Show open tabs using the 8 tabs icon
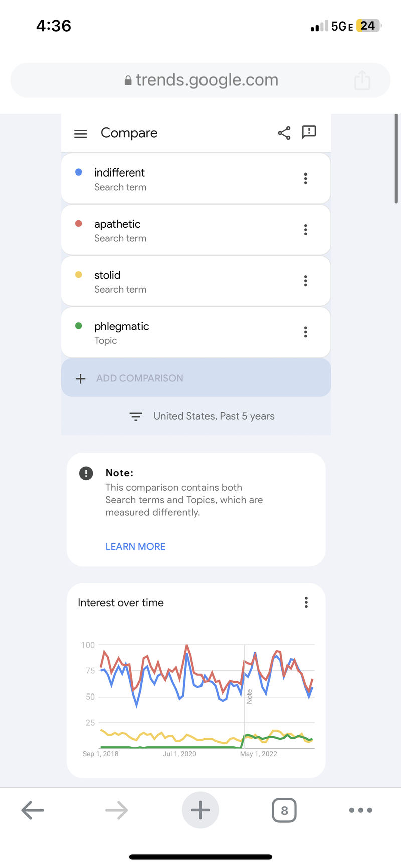 coord(284,810)
